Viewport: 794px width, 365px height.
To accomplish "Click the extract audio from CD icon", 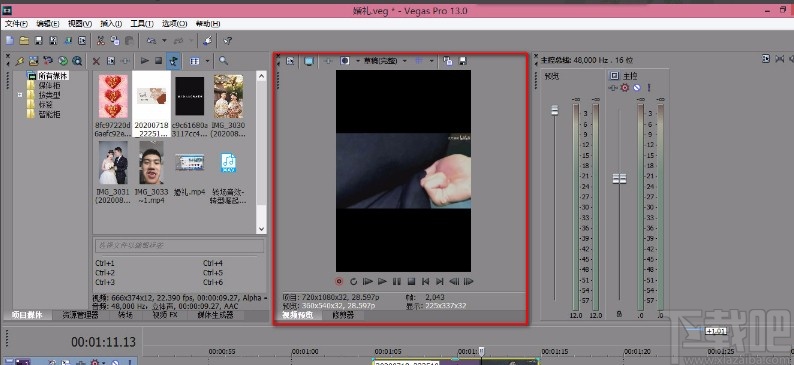I will (48, 61).
